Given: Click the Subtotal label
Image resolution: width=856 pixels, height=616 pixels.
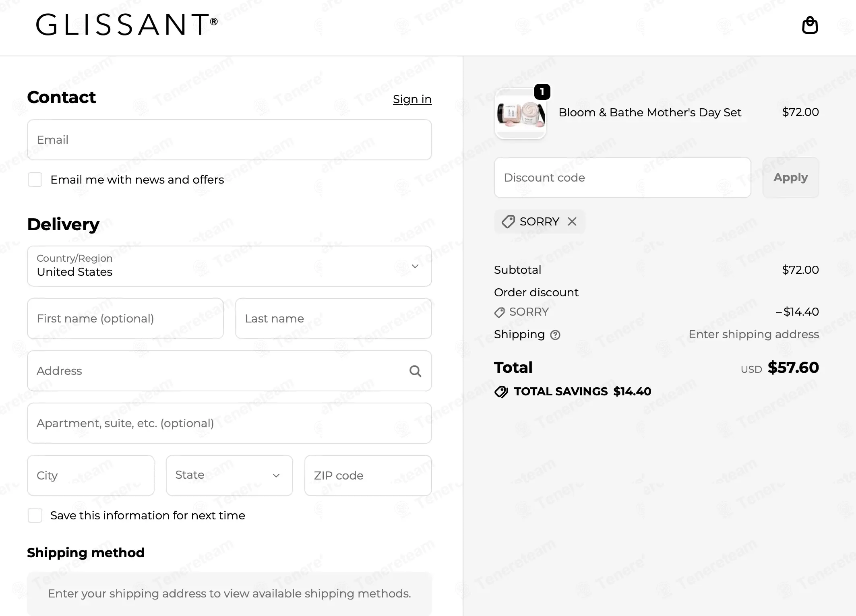Looking at the screenshot, I should pos(517,270).
